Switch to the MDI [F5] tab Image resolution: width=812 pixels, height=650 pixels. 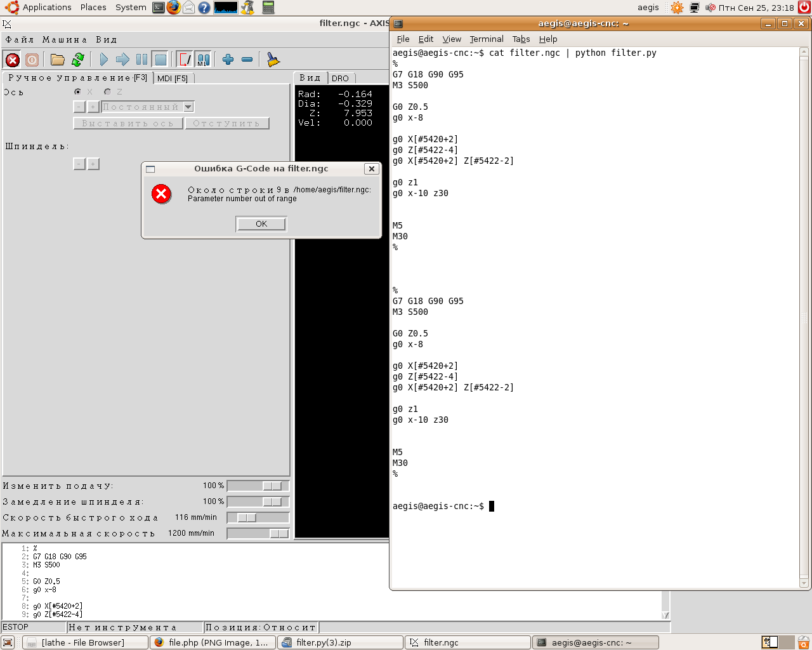pos(173,78)
